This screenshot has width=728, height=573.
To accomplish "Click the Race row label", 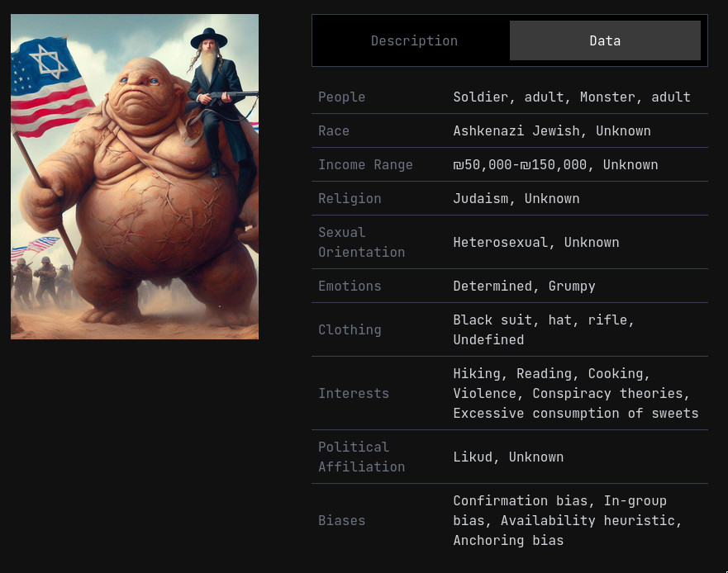I will (334, 130).
